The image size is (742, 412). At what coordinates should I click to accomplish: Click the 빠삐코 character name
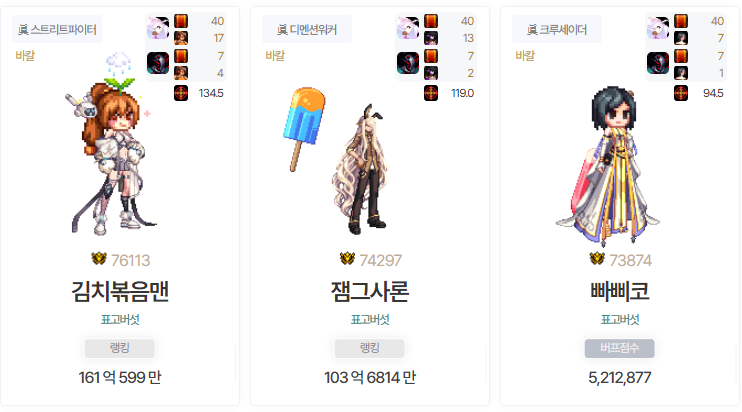coord(619,291)
